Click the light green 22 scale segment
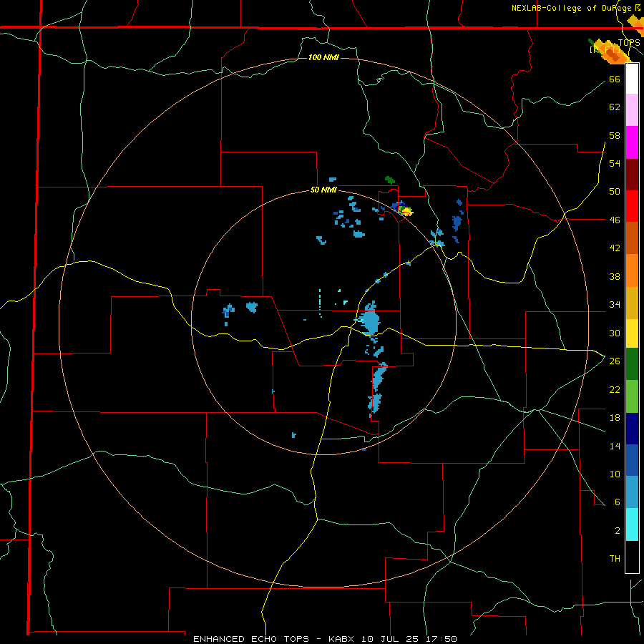This screenshot has width=644, height=644. tap(632, 396)
